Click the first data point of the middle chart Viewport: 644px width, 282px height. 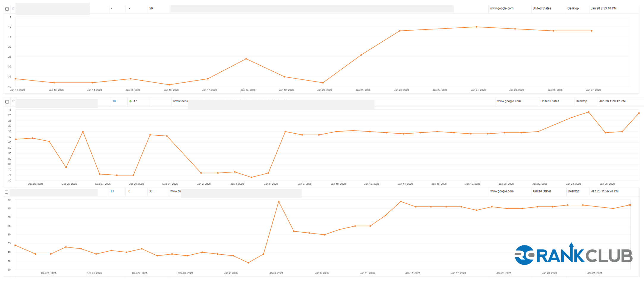pos(16,139)
